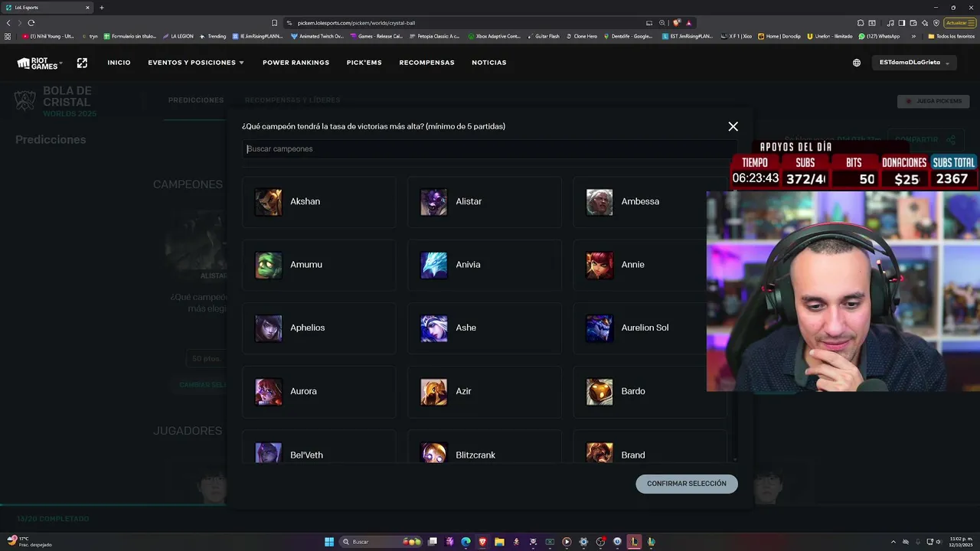Click the Riot Games logo

point(38,63)
